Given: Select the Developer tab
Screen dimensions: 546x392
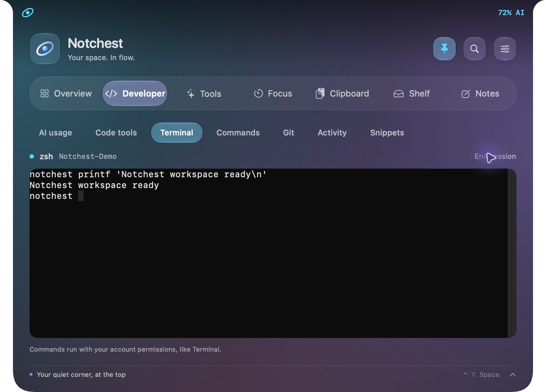Looking at the screenshot, I should (135, 94).
